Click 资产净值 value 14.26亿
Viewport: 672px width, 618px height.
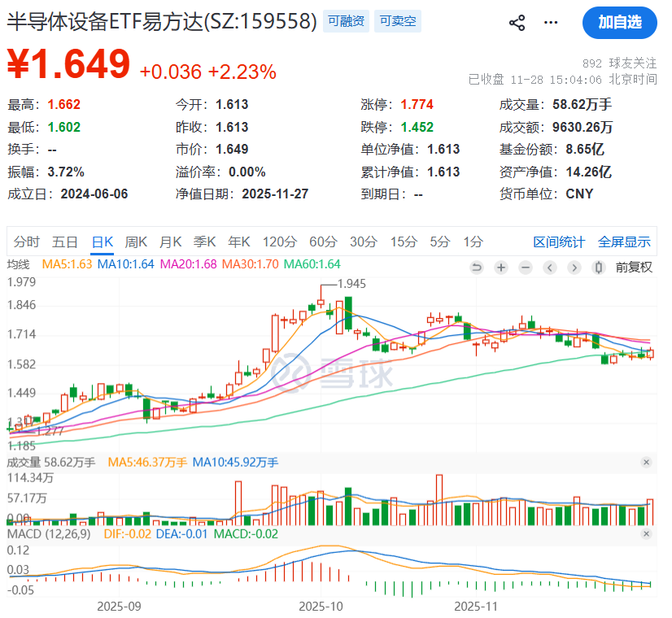click(588, 172)
